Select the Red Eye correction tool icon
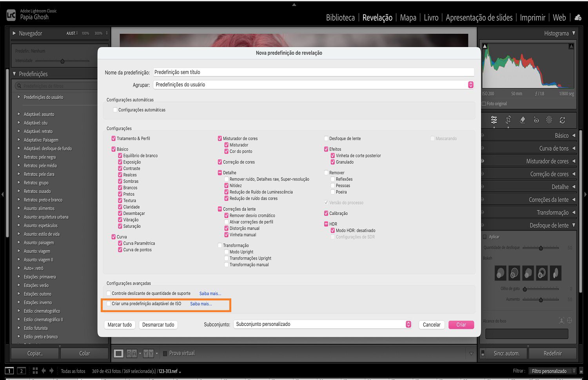The image size is (588, 380). [x=536, y=120]
